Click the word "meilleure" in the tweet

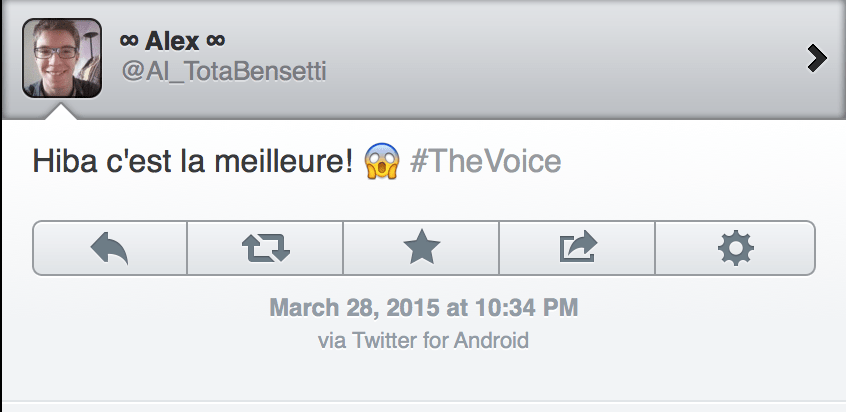tap(292, 162)
